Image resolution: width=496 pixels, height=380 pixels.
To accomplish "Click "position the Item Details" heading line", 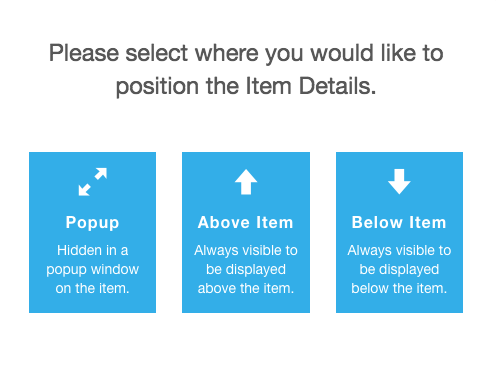I will point(246,87).
